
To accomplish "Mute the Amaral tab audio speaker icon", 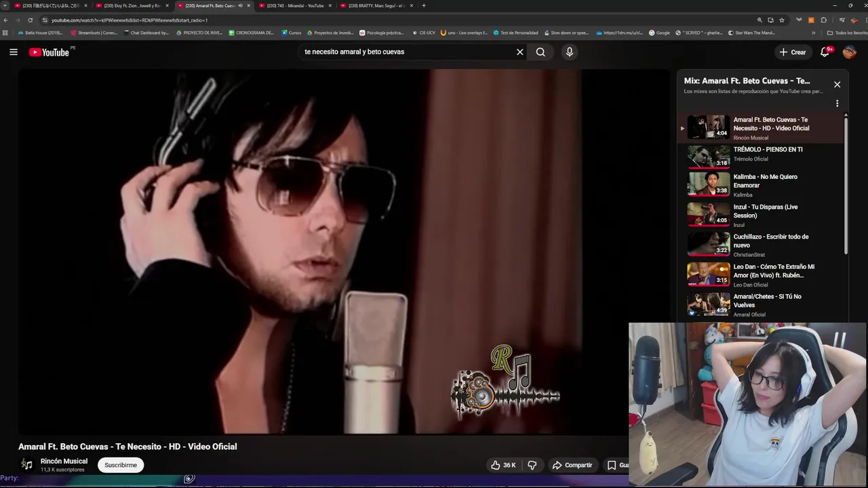I will (x=240, y=5).
